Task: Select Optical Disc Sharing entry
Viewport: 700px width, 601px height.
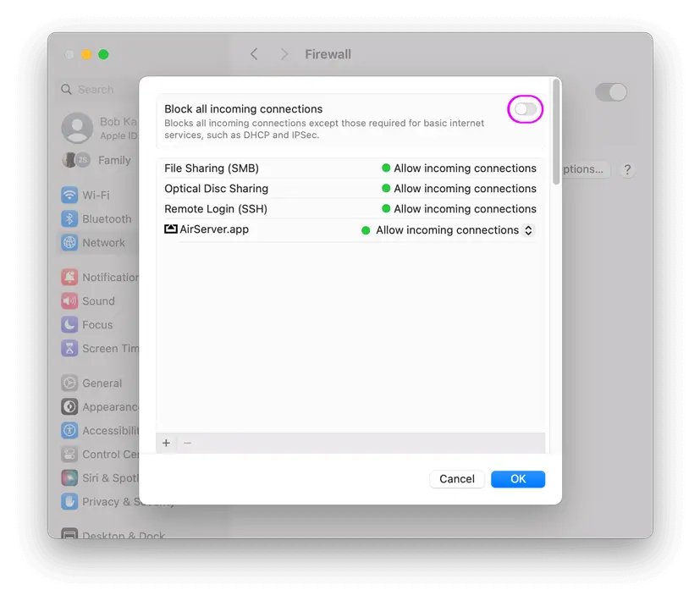Action: pyautogui.click(x=350, y=189)
